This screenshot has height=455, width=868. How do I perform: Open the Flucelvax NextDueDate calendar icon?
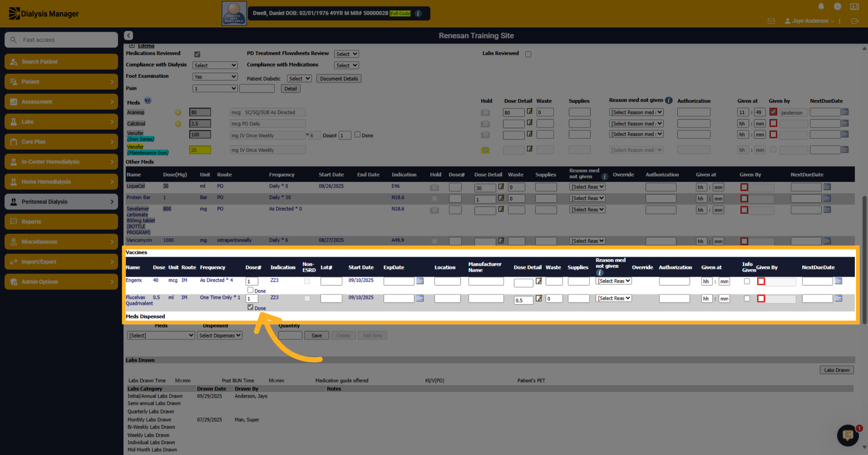coord(838,298)
